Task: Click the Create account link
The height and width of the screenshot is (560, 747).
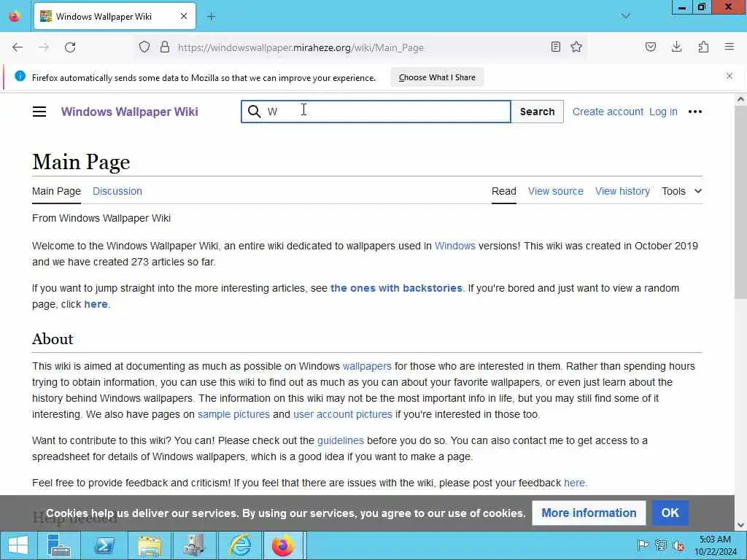Action: click(x=608, y=112)
